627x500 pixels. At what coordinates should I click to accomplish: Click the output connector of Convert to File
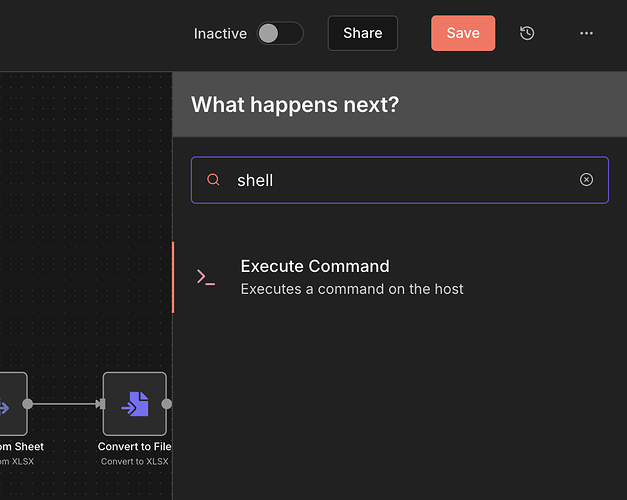point(167,404)
